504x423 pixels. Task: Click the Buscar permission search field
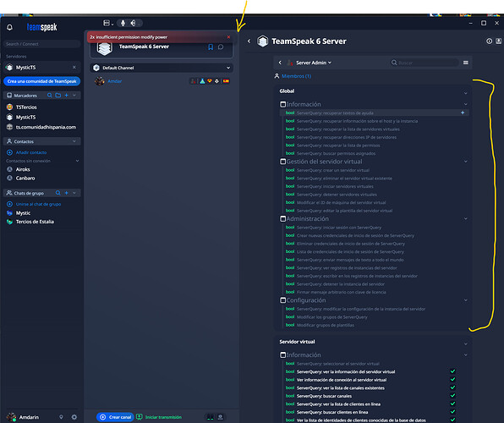[425, 63]
